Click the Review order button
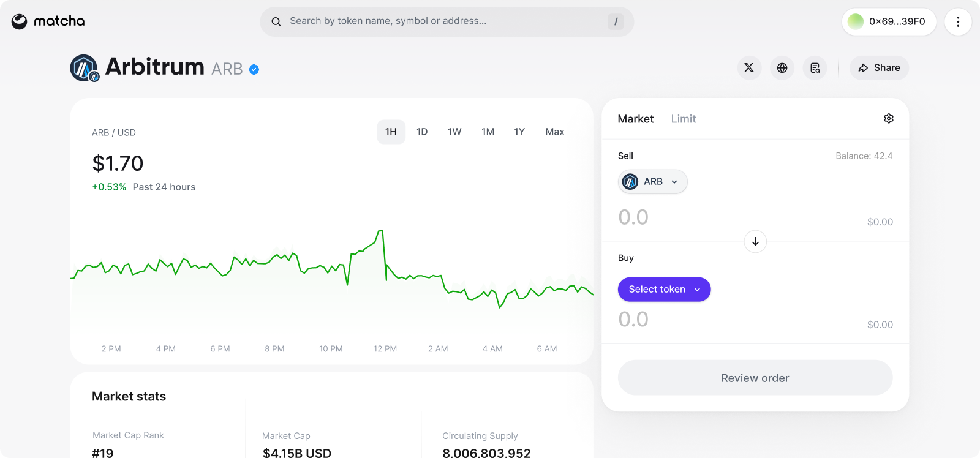 point(755,378)
